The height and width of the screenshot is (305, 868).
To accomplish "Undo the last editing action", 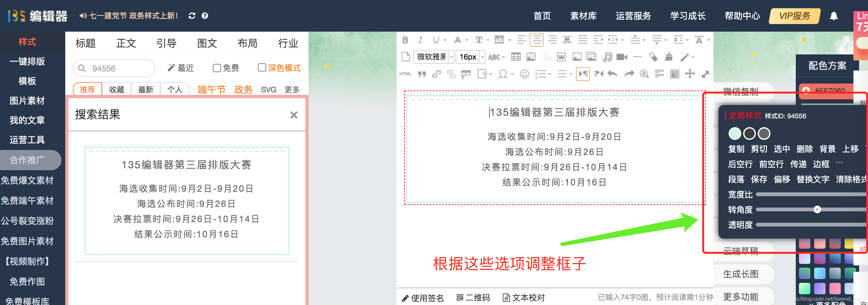I will click(x=613, y=74).
